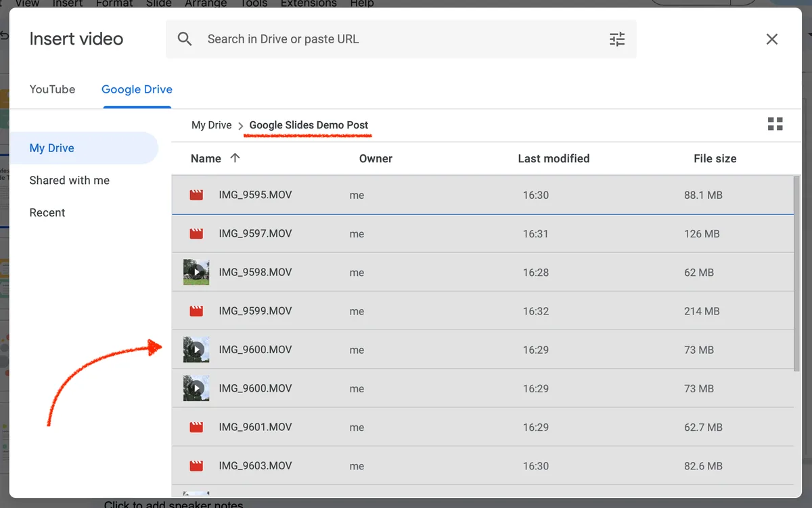The height and width of the screenshot is (508, 812).
Task: Switch to the YouTube tab
Action: pos(52,89)
